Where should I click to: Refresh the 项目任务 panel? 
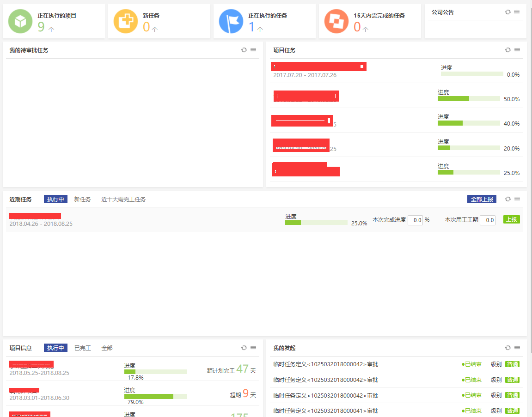(508, 50)
